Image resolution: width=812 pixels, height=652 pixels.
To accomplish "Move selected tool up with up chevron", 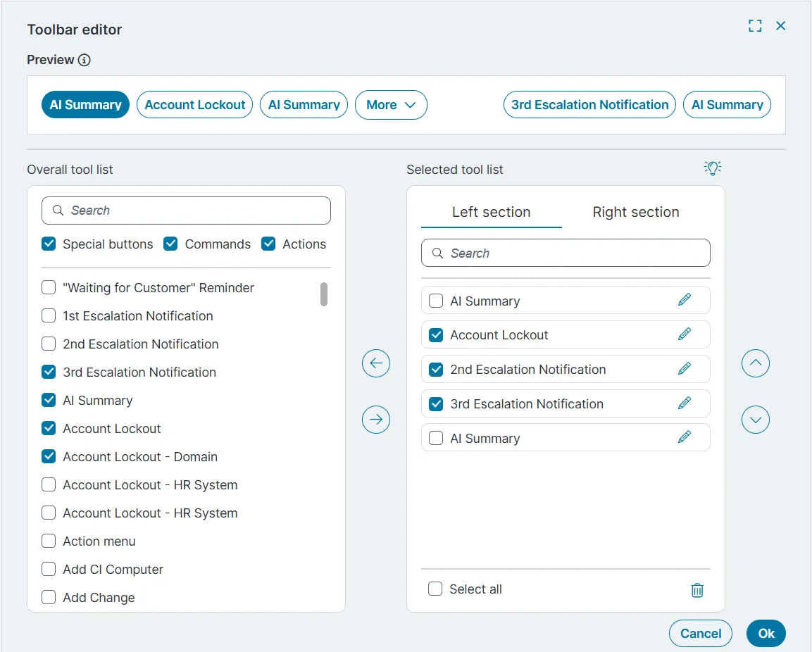I will pos(756,363).
